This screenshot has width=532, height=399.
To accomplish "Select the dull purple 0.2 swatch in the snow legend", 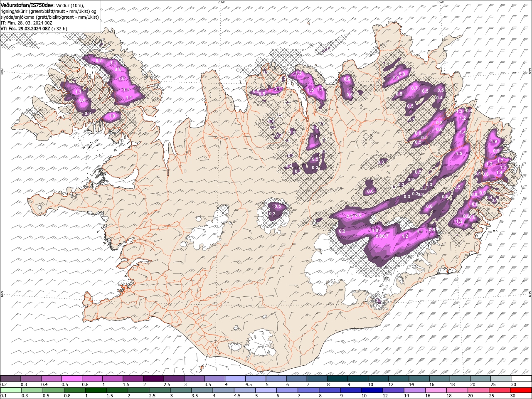I will [x=10, y=379].
